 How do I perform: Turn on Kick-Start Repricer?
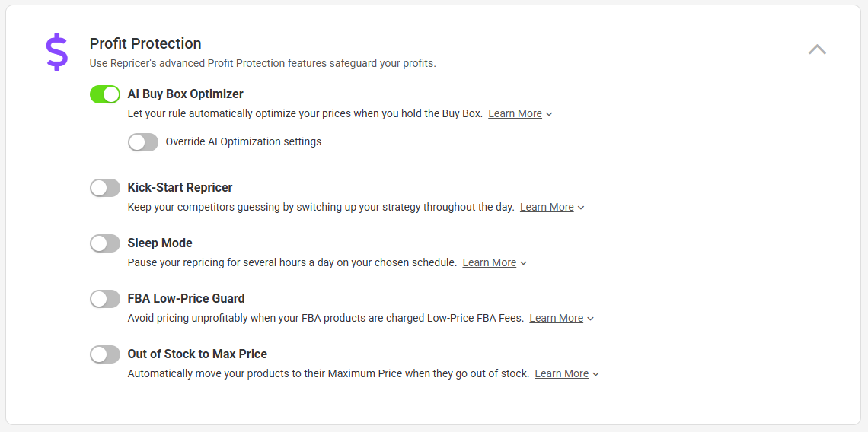(x=105, y=188)
